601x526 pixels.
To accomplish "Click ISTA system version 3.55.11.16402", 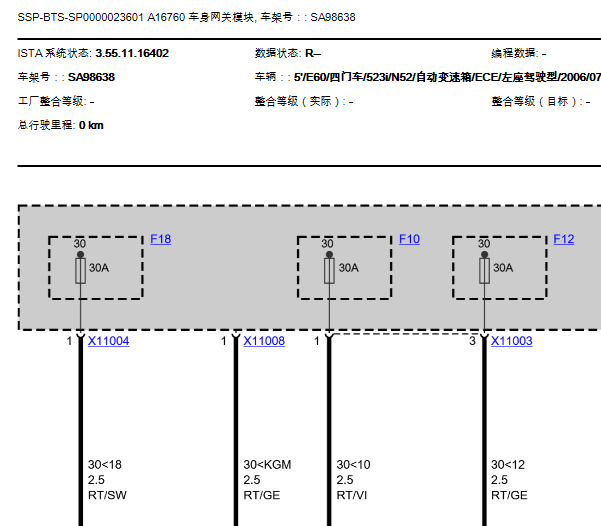I will pos(132,53).
